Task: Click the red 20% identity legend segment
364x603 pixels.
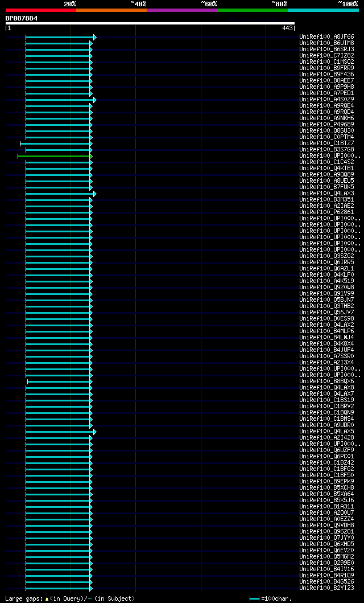Action: 41,10
